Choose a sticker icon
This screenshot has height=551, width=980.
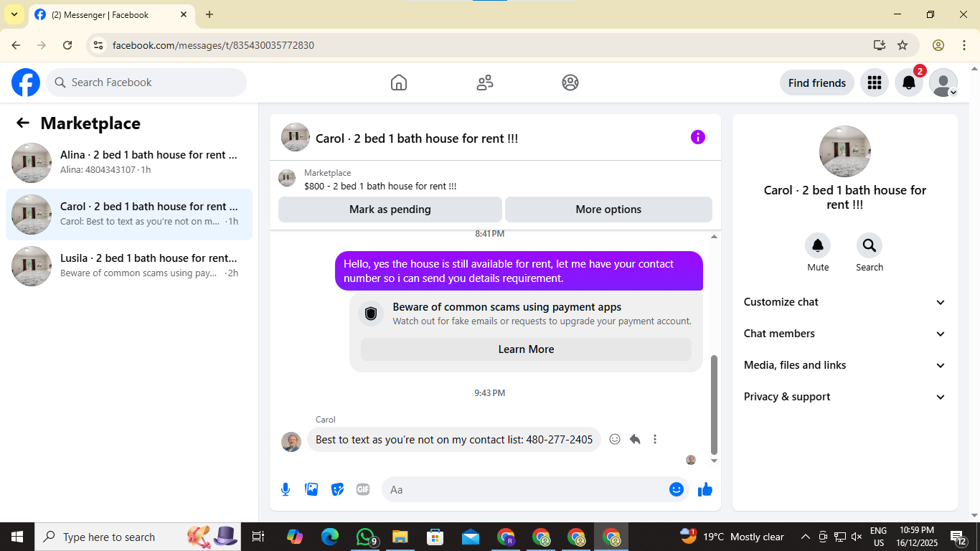point(337,489)
